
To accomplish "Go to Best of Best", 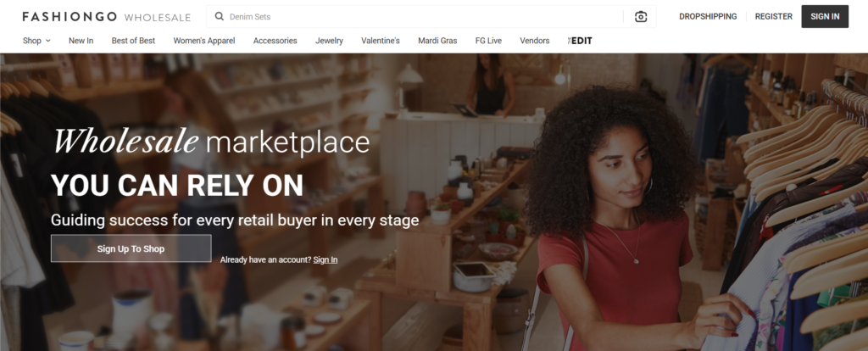I will tap(133, 41).
